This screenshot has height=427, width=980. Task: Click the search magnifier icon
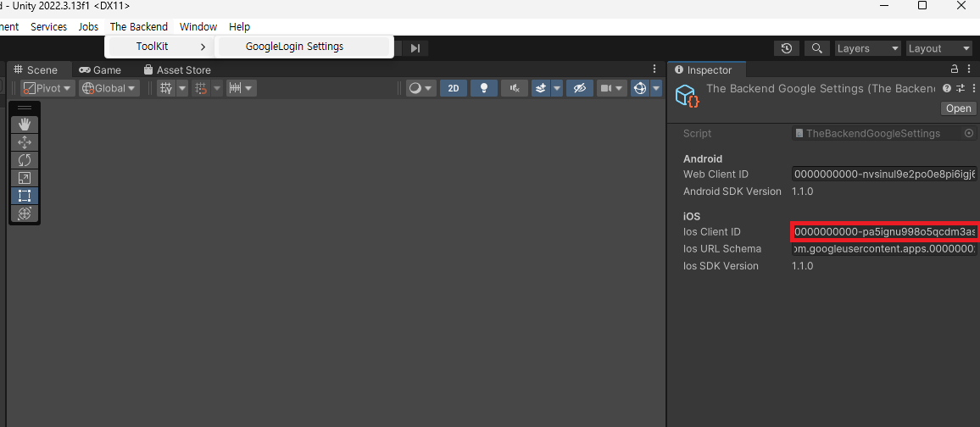coord(816,48)
